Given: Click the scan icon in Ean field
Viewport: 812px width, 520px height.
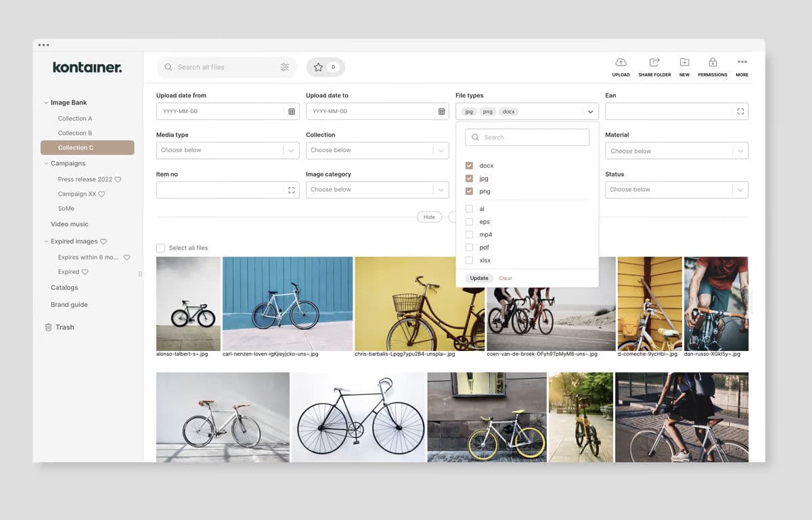Looking at the screenshot, I should click(x=740, y=112).
